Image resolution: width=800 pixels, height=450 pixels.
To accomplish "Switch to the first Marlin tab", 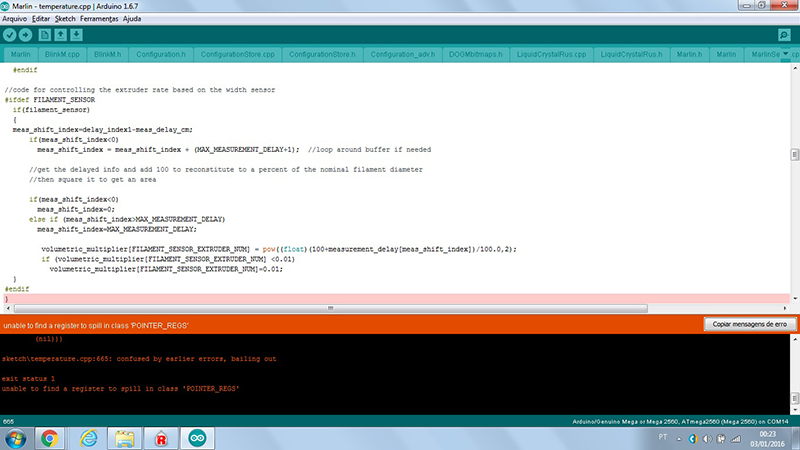I will click(x=20, y=54).
